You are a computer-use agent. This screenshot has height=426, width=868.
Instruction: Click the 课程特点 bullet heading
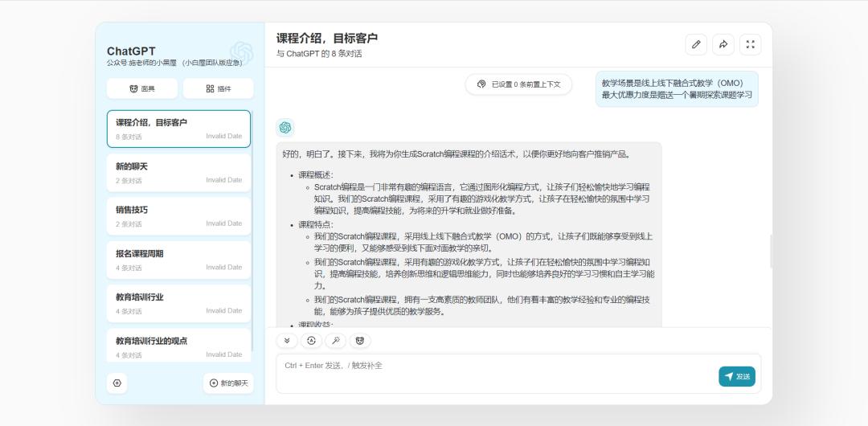tap(316, 224)
